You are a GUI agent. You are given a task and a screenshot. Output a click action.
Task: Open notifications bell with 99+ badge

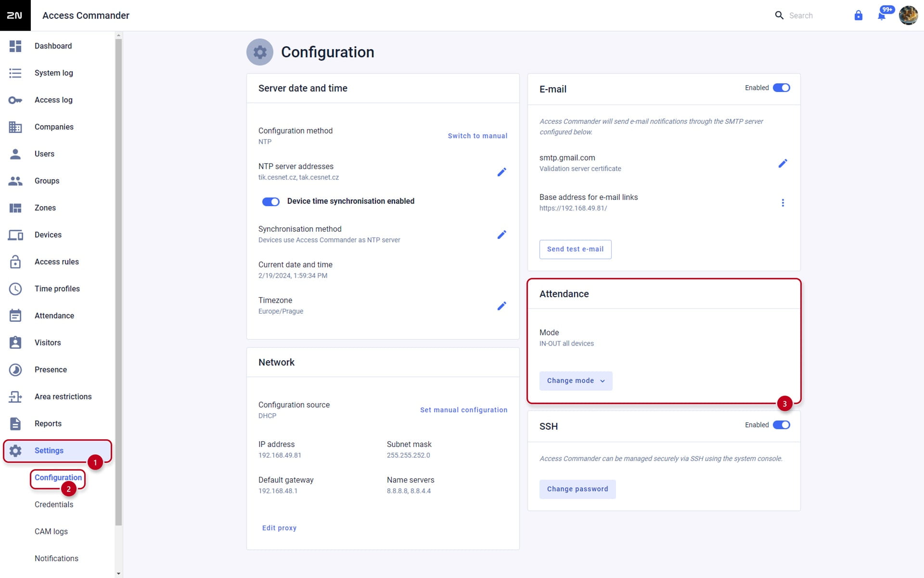pyautogui.click(x=882, y=15)
